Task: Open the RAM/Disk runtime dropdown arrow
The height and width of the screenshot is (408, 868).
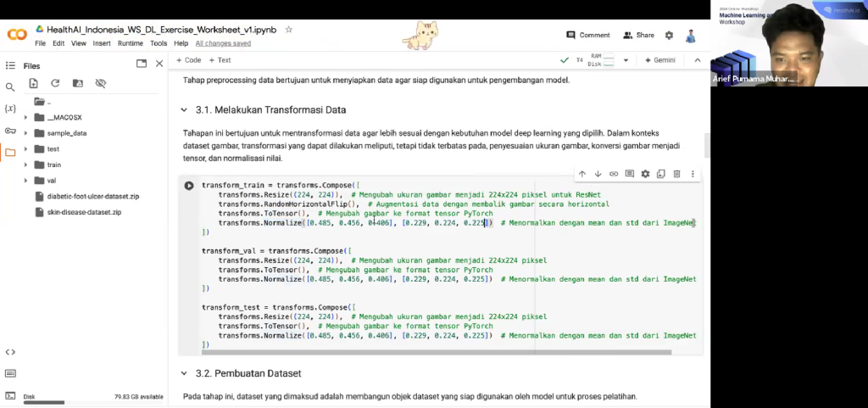Action: [626, 60]
